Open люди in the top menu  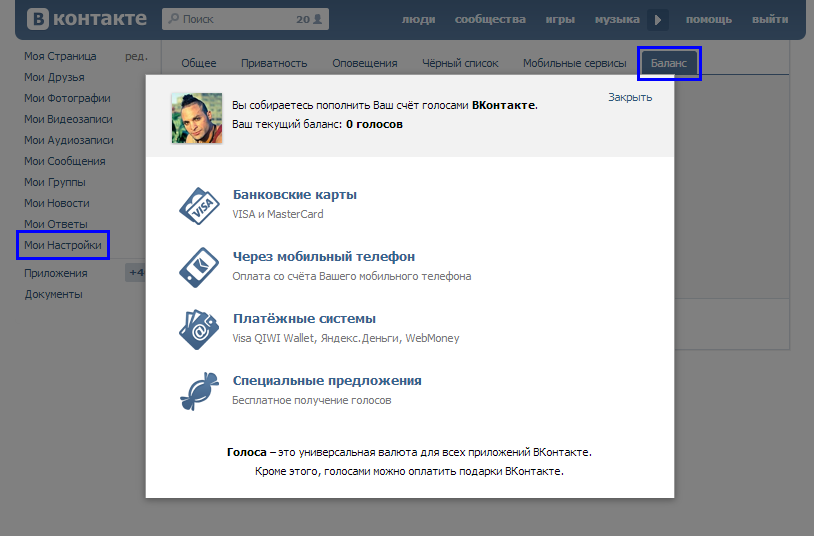(x=418, y=20)
